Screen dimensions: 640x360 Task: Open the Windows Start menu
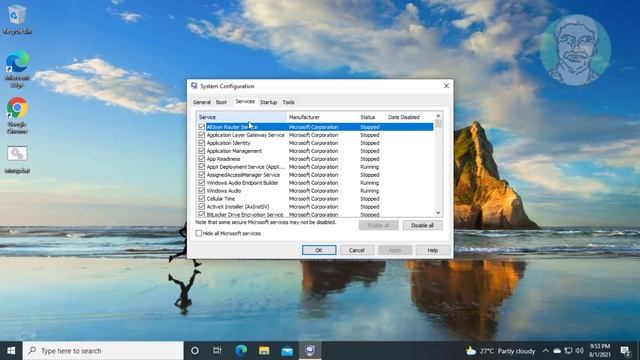(11, 351)
